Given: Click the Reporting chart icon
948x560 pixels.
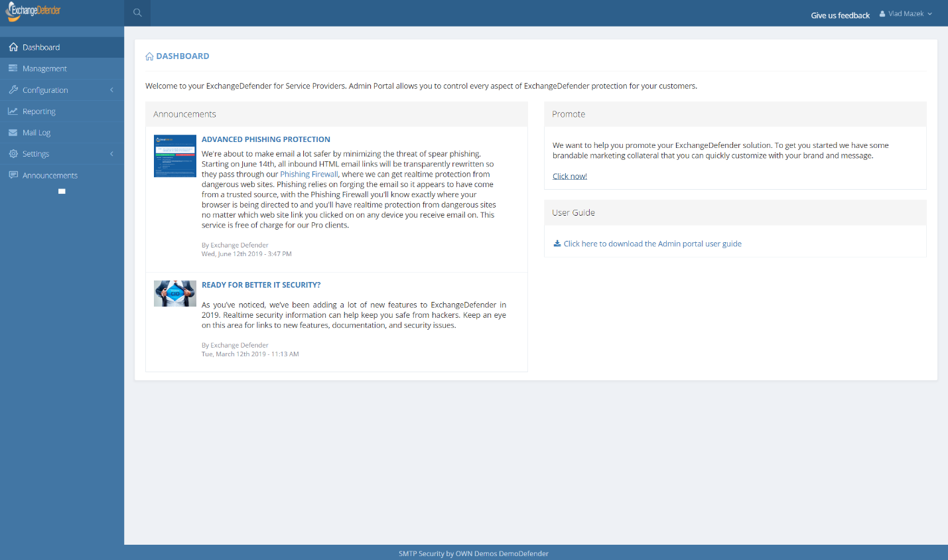Looking at the screenshot, I should (x=13, y=111).
